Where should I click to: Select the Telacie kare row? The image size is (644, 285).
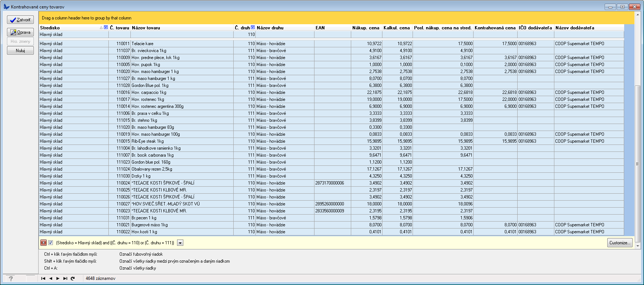(331, 44)
